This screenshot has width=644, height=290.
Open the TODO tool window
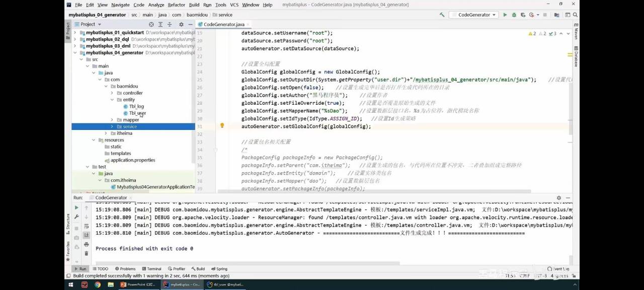[x=100, y=269]
